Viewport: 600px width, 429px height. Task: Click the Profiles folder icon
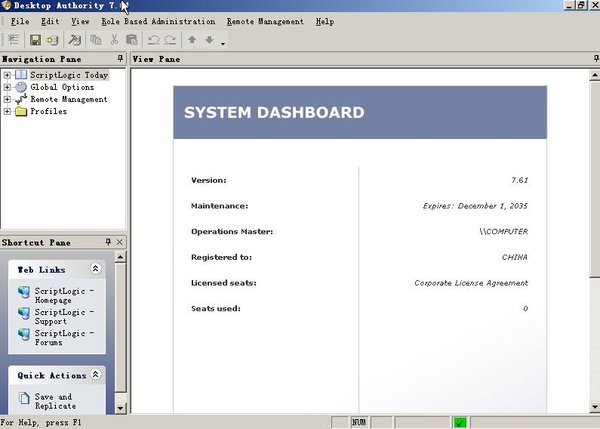click(x=21, y=111)
